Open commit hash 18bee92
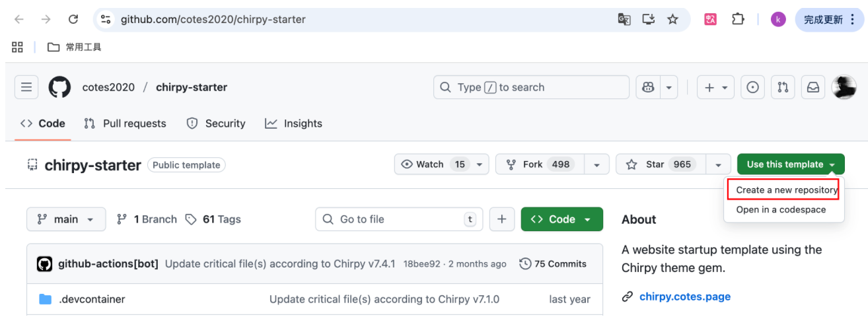 (x=423, y=264)
